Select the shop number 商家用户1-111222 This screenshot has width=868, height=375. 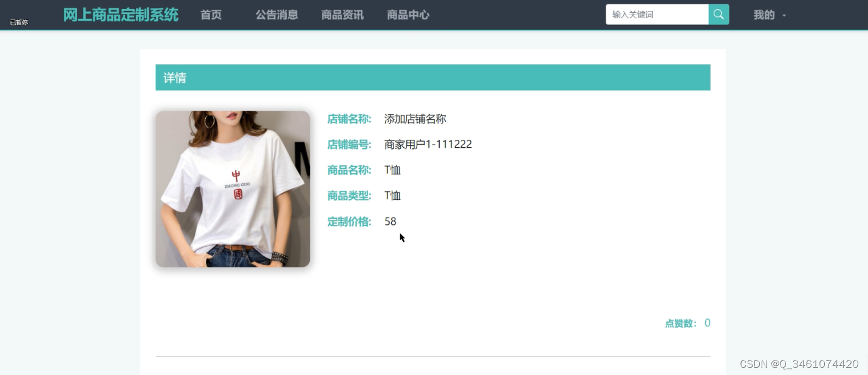pyautogui.click(x=428, y=145)
